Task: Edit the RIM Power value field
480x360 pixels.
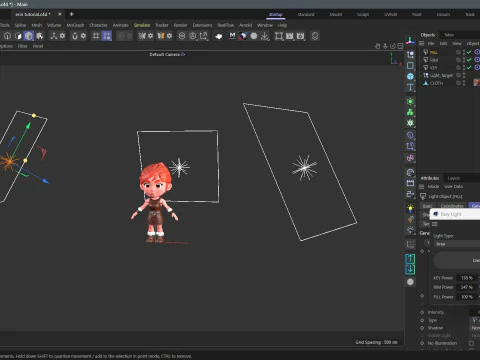Action: (x=467, y=287)
